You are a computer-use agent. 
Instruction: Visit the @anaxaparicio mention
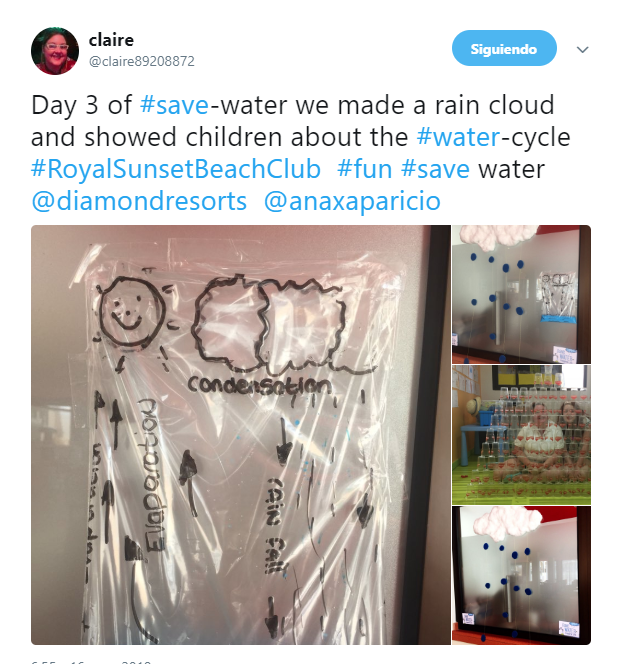tap(352, 201)
